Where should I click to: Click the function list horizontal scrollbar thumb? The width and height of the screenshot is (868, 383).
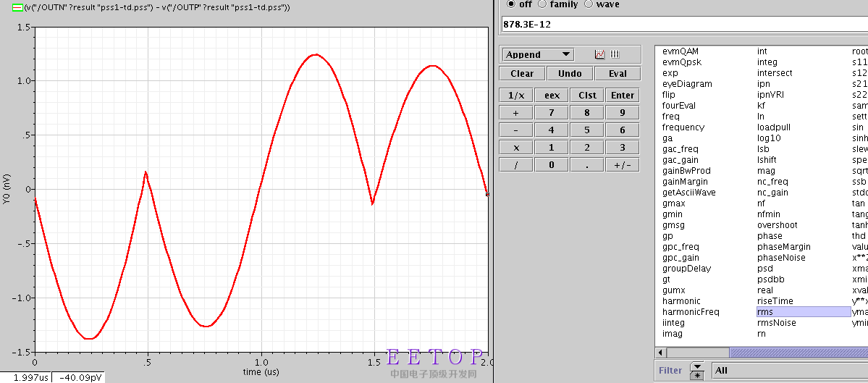click(x=799, y=353)
